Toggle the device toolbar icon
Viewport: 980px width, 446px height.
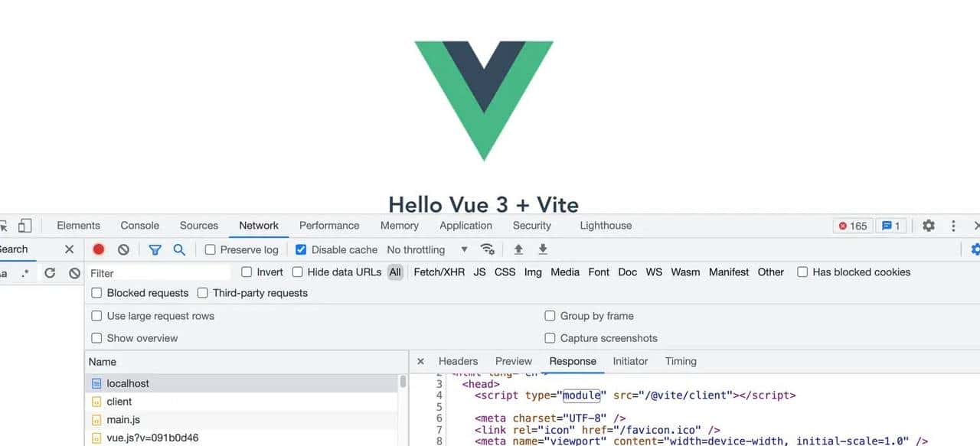(25, 226)
